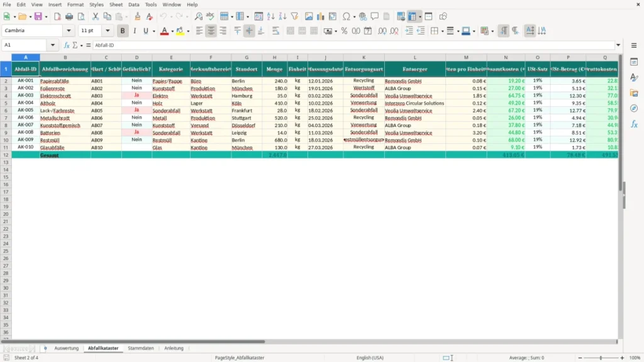Switch to Anleitung sheet tab
644x362 pixels.
174,348
